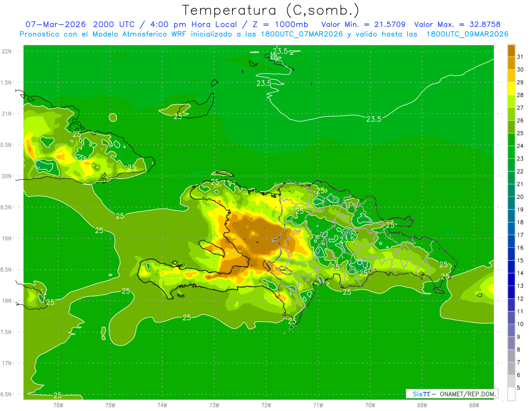Click the '72W' longitude axis label

(x=266, y=405)
